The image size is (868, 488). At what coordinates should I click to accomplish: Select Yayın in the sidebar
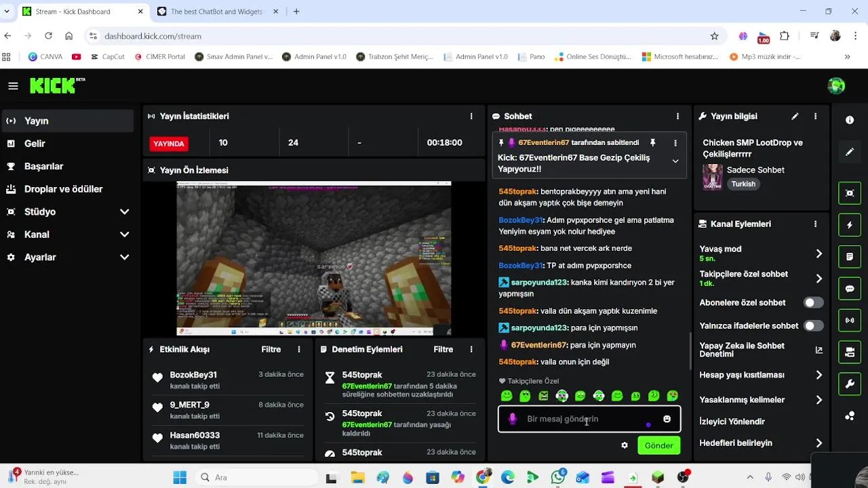[x=68, y=121]
